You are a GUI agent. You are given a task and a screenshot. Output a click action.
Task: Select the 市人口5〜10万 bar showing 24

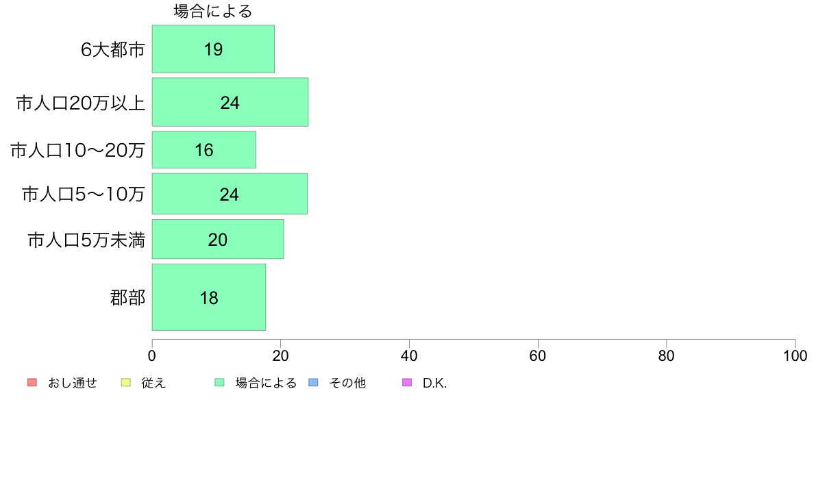click(x=230, y=194)
